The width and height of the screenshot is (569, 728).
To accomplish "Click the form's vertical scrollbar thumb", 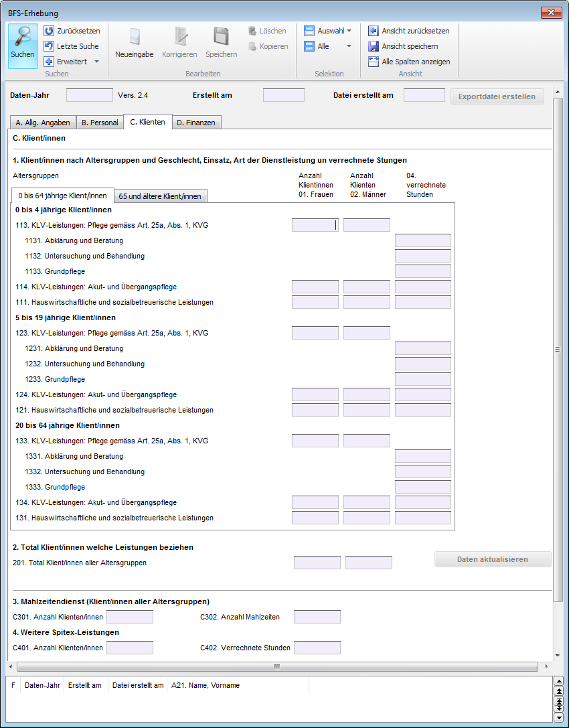I will 558,350.
